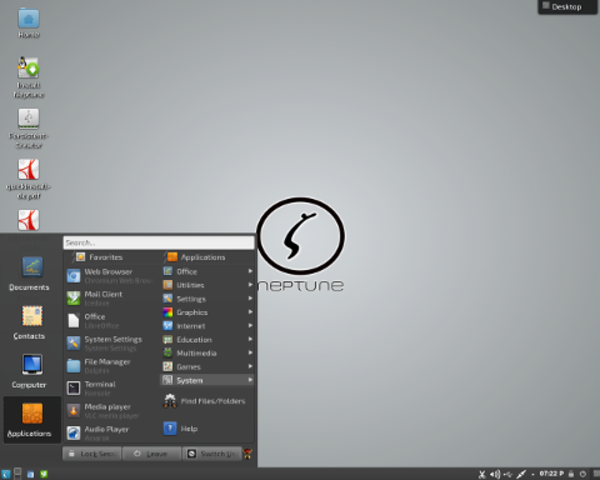
Task: Click the Lock Screen button
Action: (x=92, y=454)
